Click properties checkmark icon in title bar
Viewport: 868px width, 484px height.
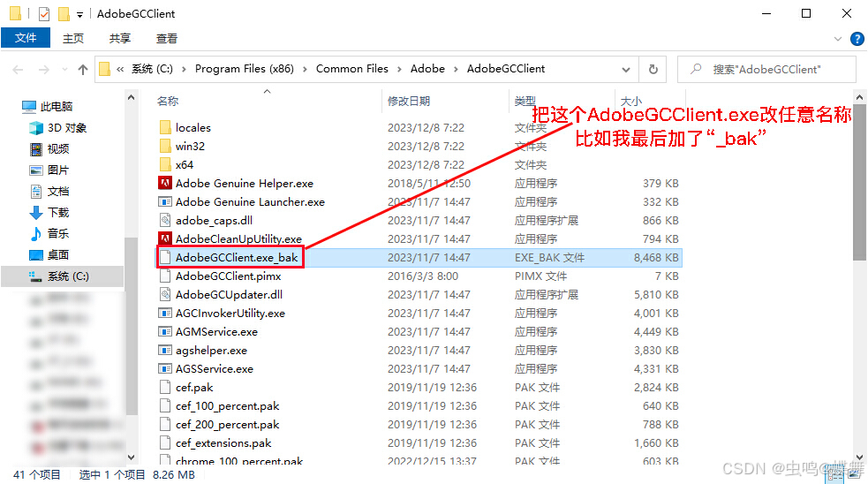(44, 14)
